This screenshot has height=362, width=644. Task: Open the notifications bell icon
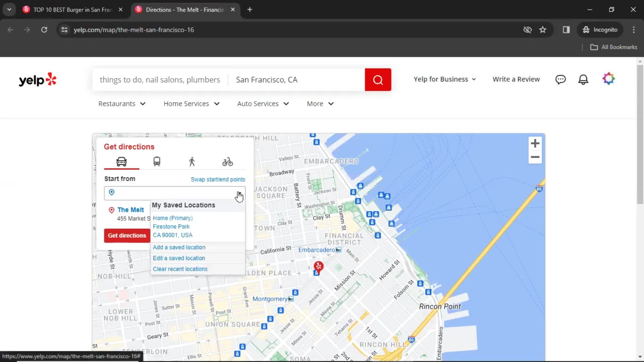(x=583, y=79)
